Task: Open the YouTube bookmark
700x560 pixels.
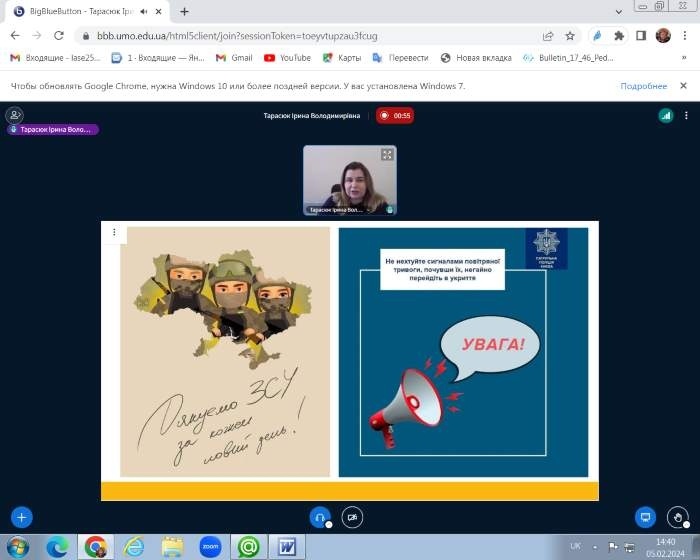Action: 288,58
